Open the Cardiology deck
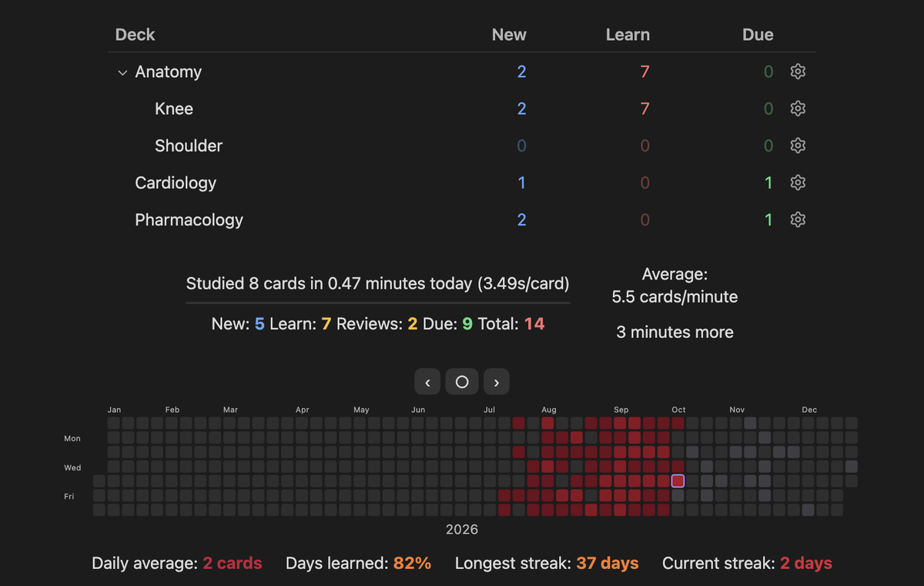Image resolution: width=924 pixels, height=586 pixels. pos(176,182)
